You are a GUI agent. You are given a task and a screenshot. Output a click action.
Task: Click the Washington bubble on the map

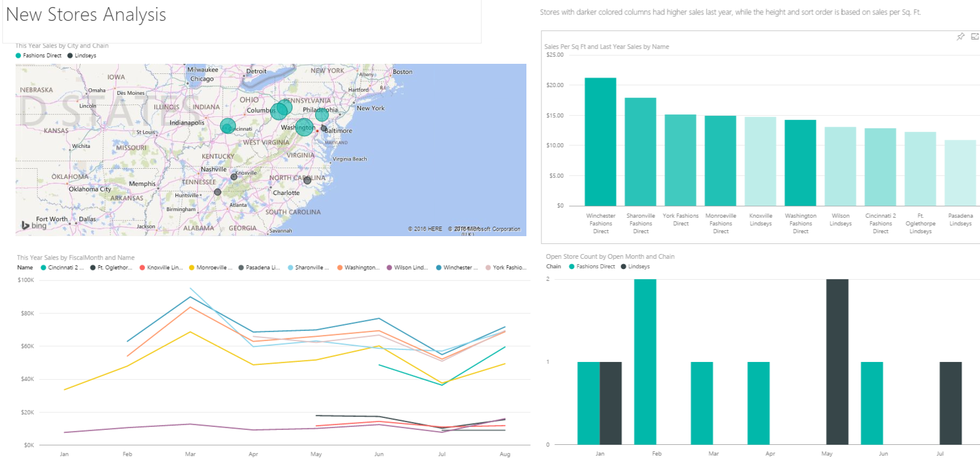(304, 127)
